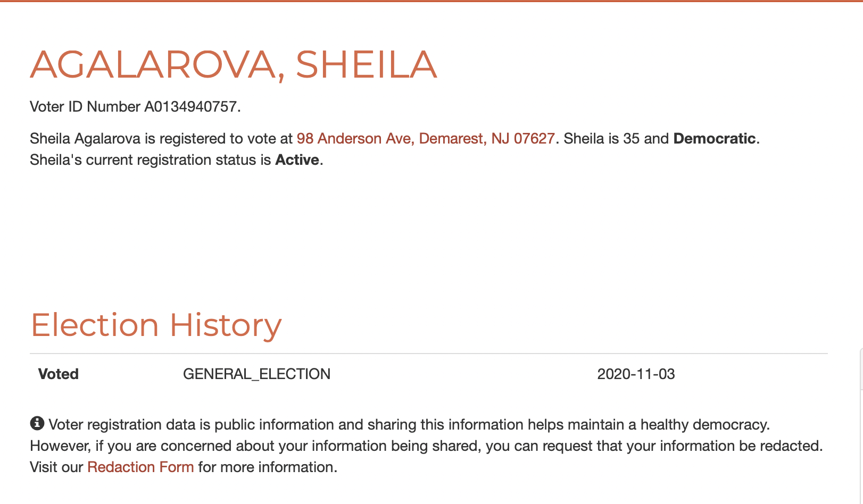The width and height of the screenshot is (863, 504).
Task: Click the 'However, if you are concerned' sentence
Action: tap(426, 446)
